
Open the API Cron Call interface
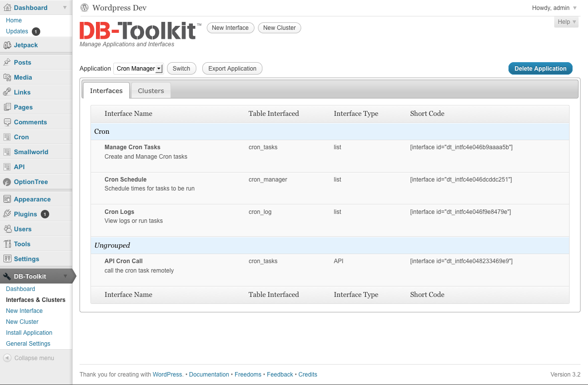pyautogui.click(x=123, y=261)
